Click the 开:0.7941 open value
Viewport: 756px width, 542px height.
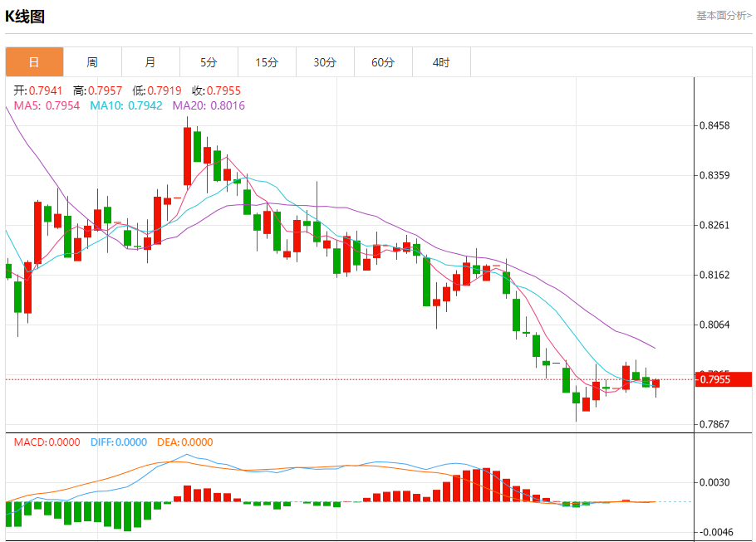tap(38, 90)
